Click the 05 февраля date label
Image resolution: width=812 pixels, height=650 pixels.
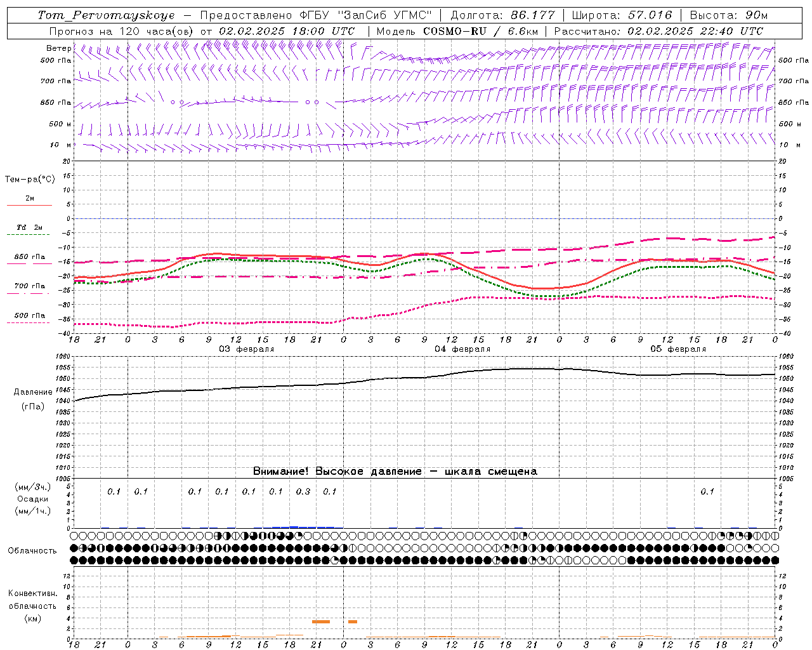click(678, 349)
